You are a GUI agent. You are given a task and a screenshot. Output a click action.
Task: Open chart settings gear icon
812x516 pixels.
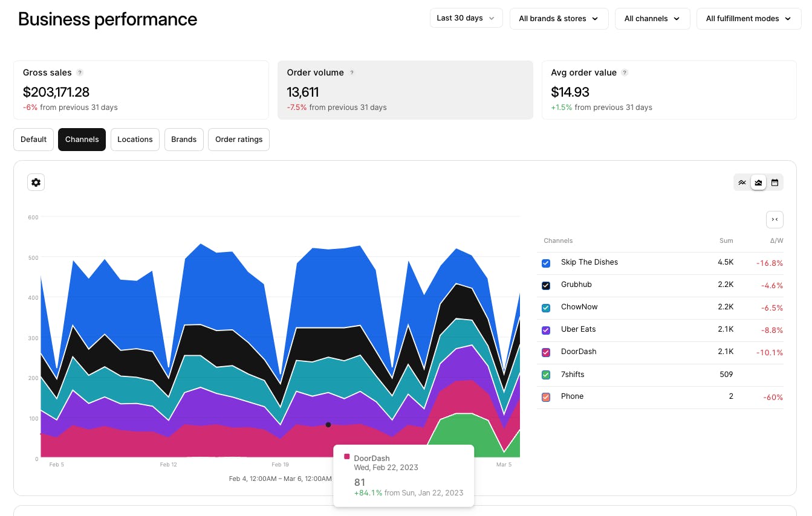click(x=36, y=182)
